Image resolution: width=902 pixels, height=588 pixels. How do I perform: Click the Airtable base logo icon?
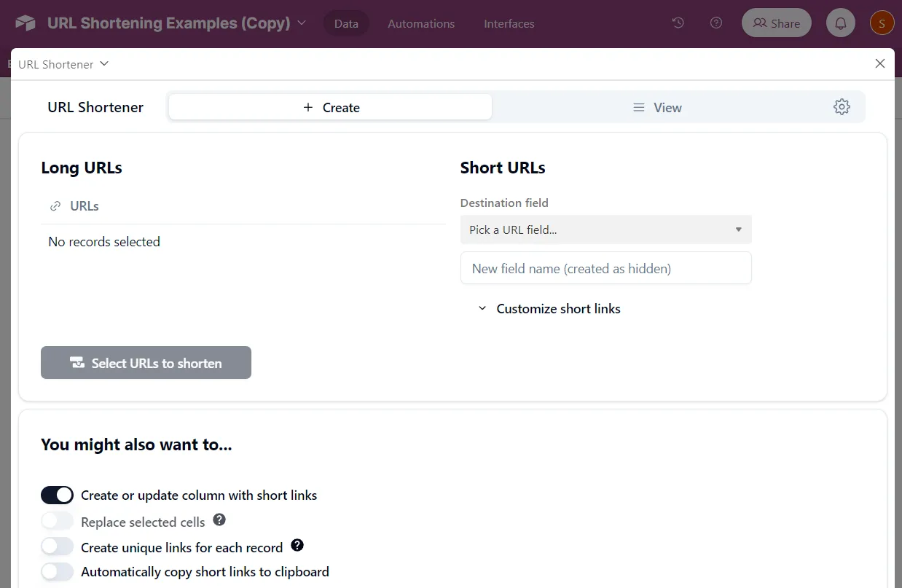click(26, 23)
